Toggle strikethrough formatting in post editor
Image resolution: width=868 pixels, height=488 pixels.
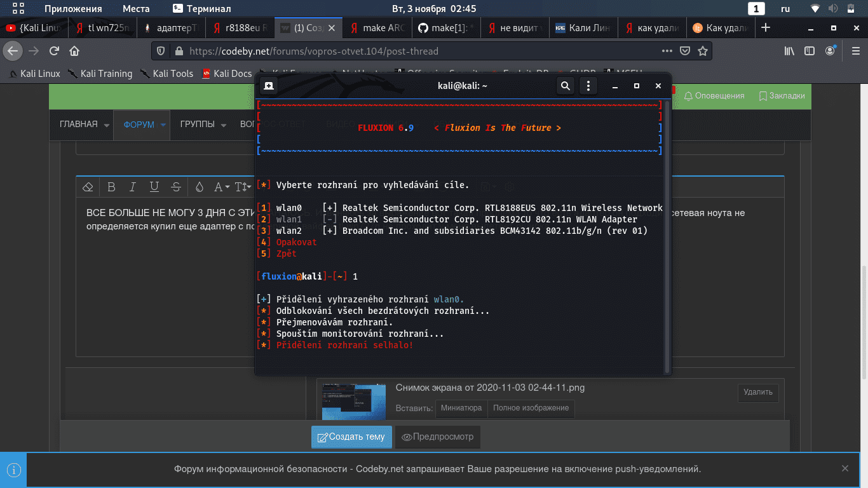coord(176,187)
